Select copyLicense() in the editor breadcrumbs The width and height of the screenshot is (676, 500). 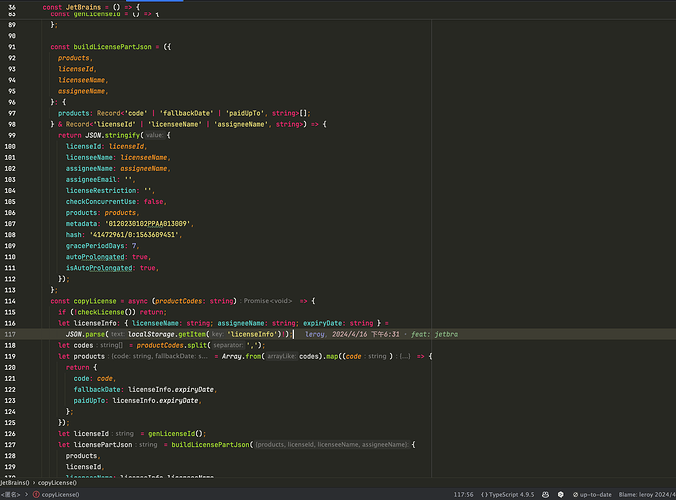(57, 483)
